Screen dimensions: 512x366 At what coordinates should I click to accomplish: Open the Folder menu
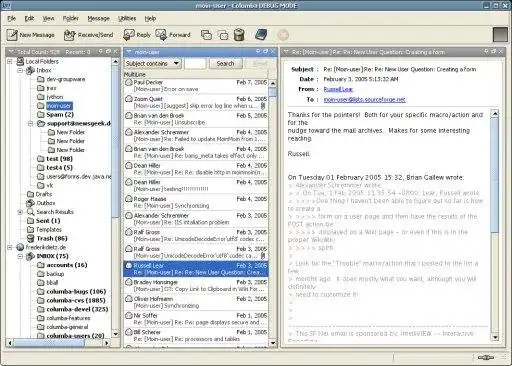click(x=71, y=18)
